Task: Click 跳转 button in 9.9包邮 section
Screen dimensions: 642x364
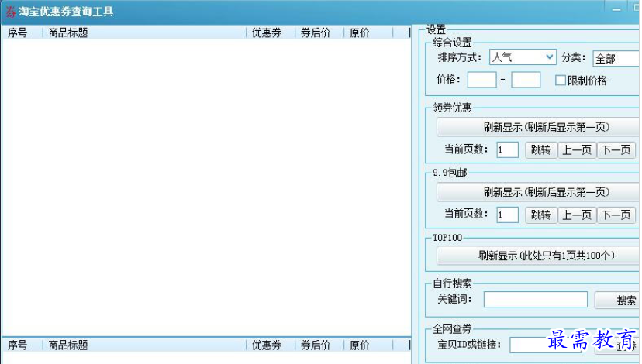Action: click(x=541, y=215)
